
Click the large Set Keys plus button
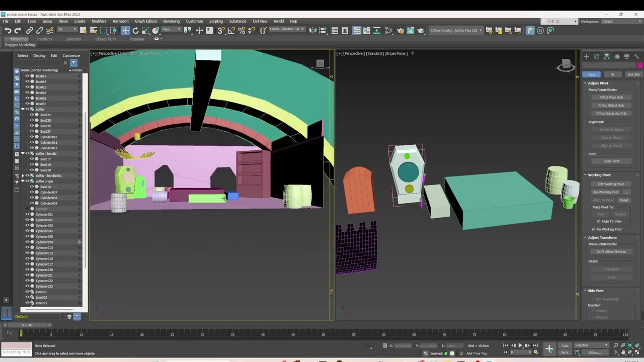pyautogui.click(x=549, y=349)
